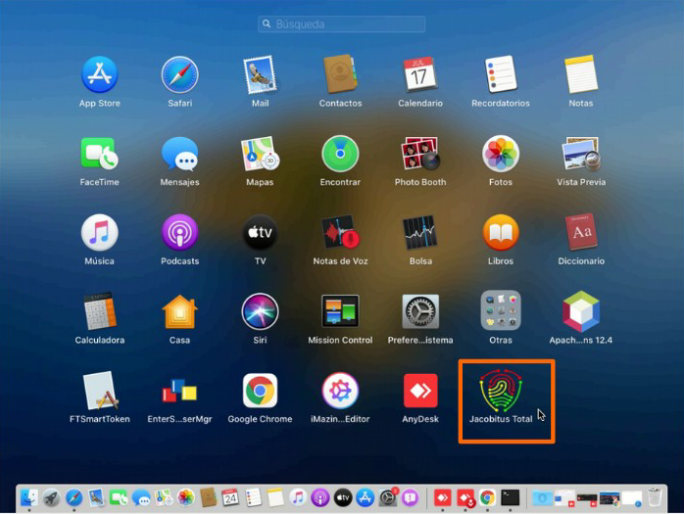Open Mission Control

[x=340, y=312]
